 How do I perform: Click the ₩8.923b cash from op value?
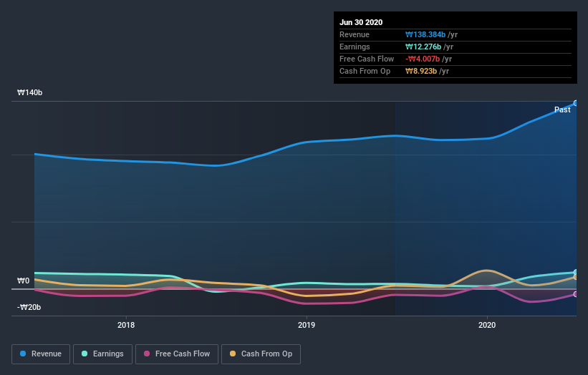pos(421,71)
